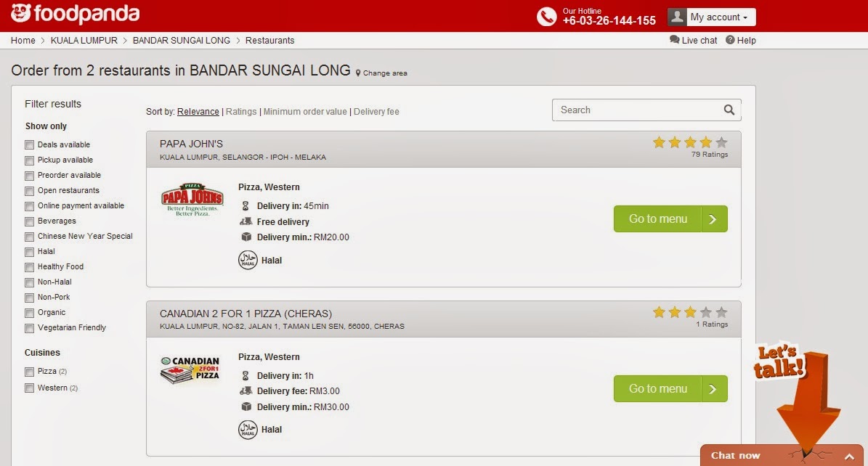Click the My account user avatar icon
868x466 pixels.
(x=677, y=17)
